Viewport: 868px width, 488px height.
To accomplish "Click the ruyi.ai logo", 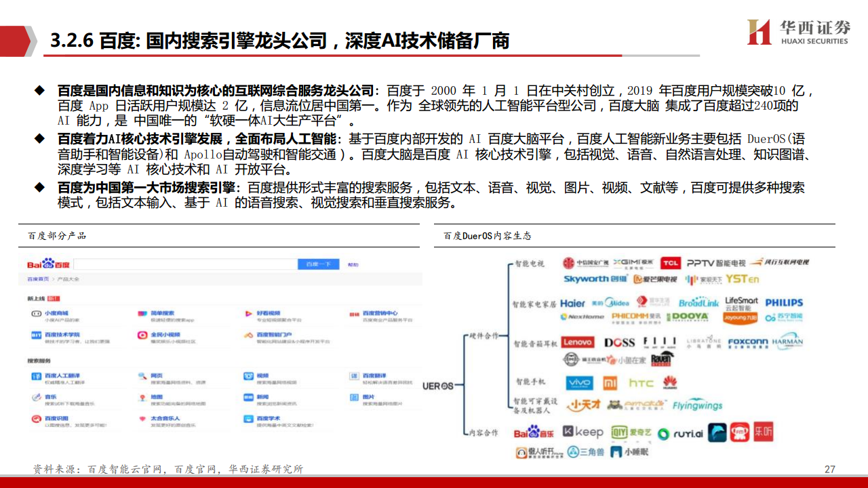I will [680, 434].
